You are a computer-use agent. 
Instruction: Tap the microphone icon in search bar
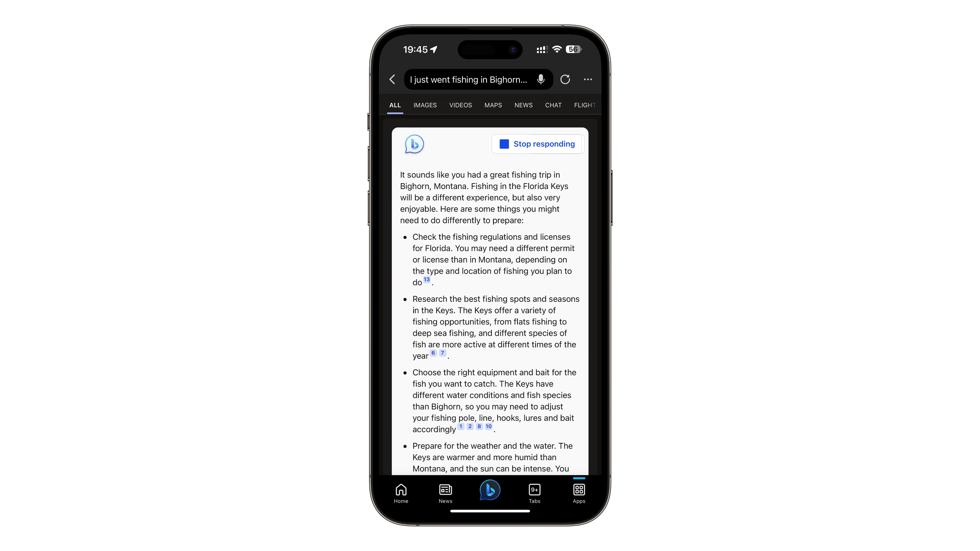coord(542,79)
